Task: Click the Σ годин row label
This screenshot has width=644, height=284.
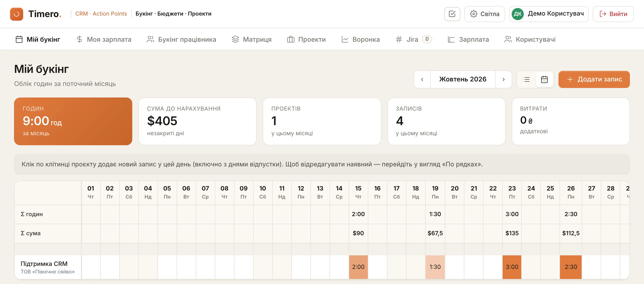Action: click(48, 214)
